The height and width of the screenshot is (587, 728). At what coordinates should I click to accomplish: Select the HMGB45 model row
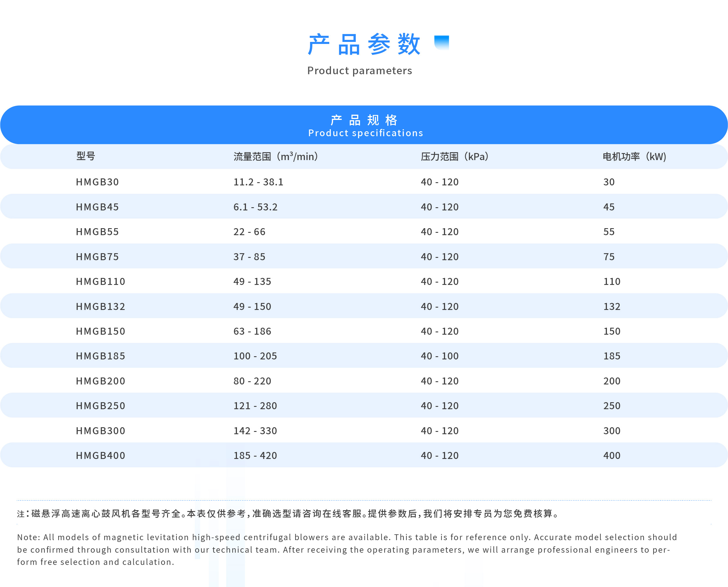point(98,207)
